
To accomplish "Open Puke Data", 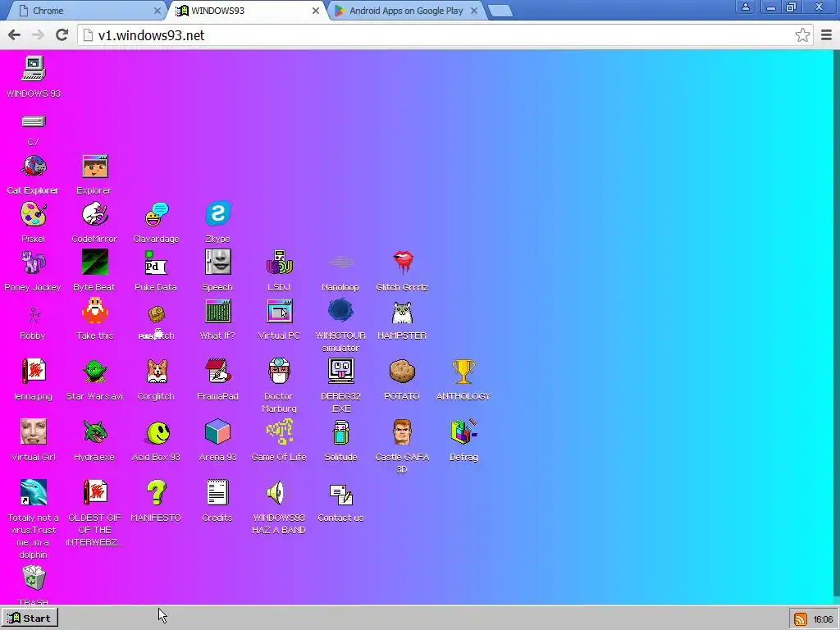I will [156, 262].
